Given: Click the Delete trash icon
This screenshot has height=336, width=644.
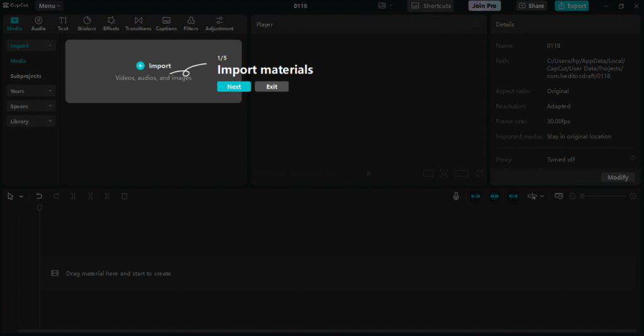Looking at the screenshot, I should pos(125,196).
